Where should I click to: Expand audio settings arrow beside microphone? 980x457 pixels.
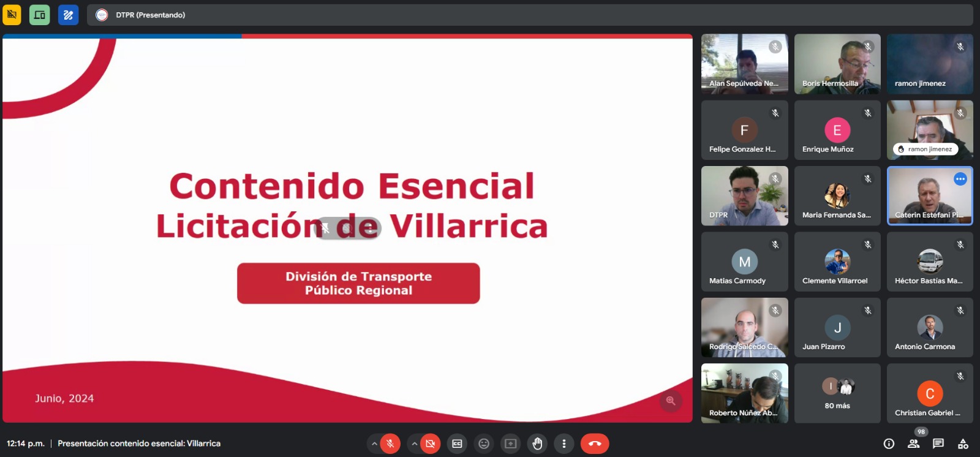click(374, 444)
